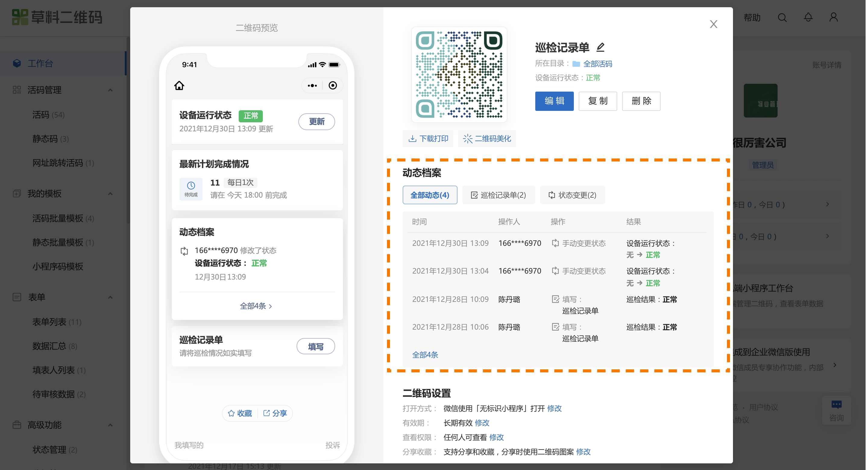Open 静态批量模板 (1) in sidebar
868x470 pixels.
[63, 243]
